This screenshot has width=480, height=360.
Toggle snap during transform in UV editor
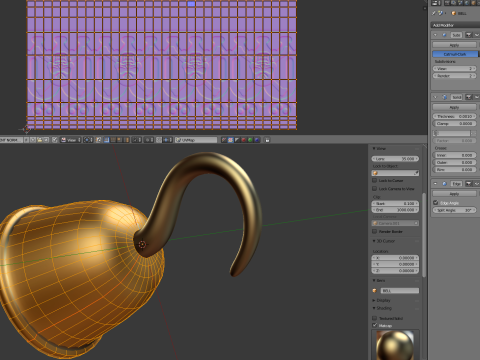pyautogui.click(x=159, y=140)
